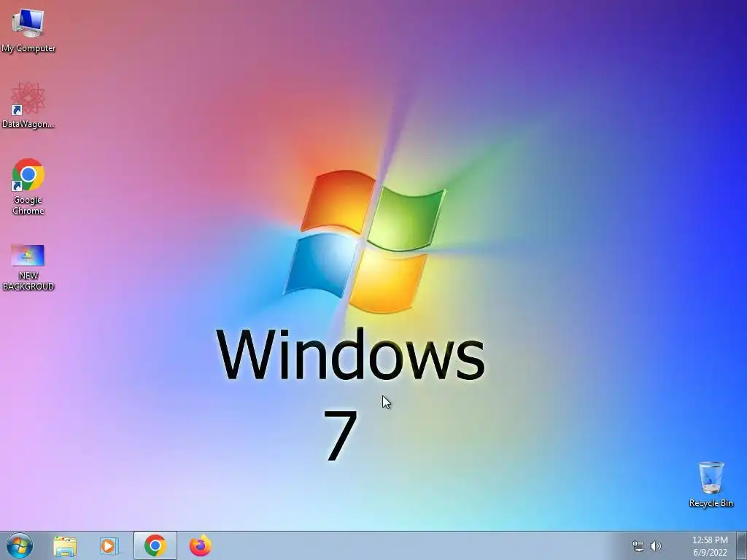This screenshot has width=747, height=560.
Task: Launch Firefox from the taskbar
Action: [x=201, y=545]
